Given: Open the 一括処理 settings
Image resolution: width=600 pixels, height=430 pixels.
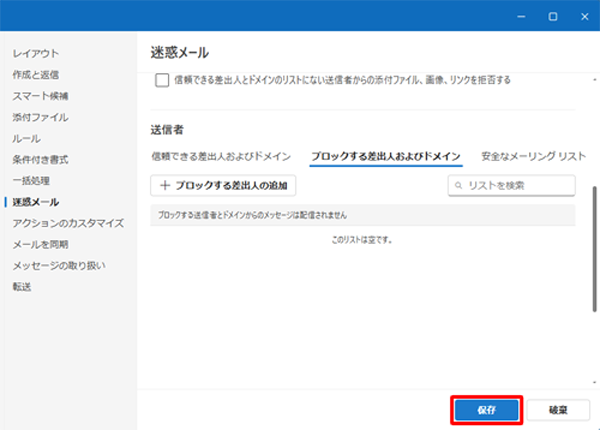Looking at the screenshot, I should coord(31,181).
